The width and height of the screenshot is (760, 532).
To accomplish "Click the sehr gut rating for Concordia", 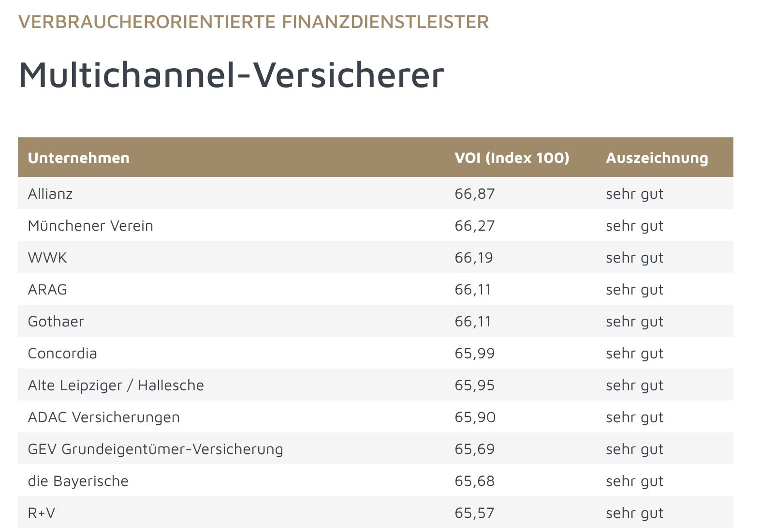I will click(634, 354).
